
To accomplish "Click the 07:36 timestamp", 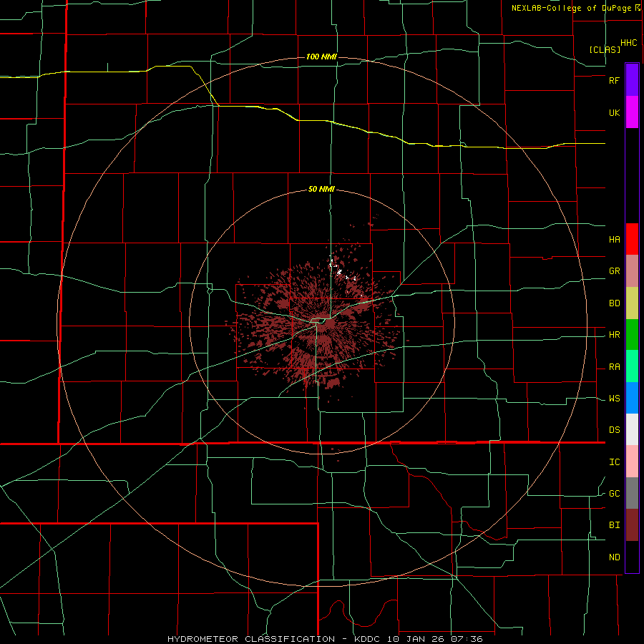I will [468, 639].
